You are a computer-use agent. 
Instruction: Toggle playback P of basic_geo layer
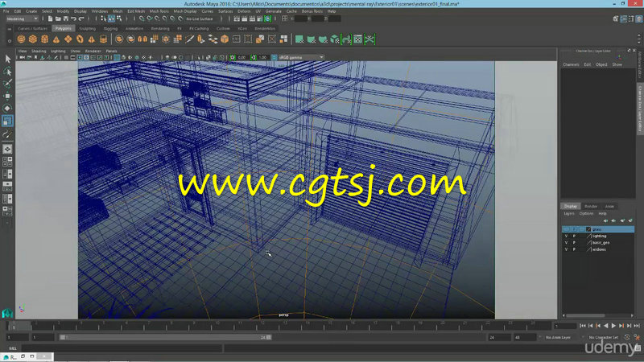(574, 243)
